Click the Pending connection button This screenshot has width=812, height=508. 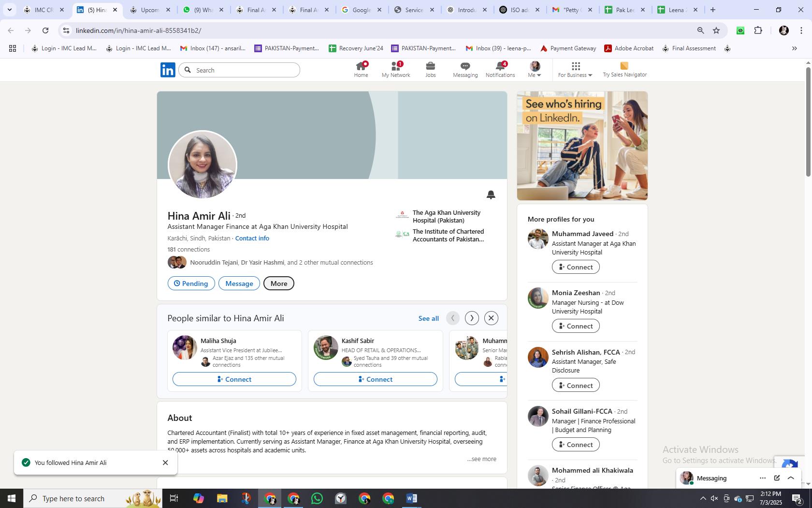pyautogui.click(x=191, y=284)
